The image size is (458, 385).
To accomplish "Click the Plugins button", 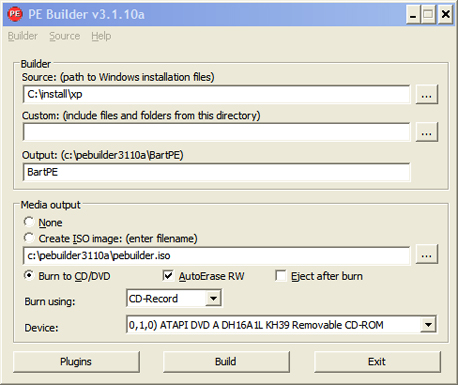I will coord(76,362).
